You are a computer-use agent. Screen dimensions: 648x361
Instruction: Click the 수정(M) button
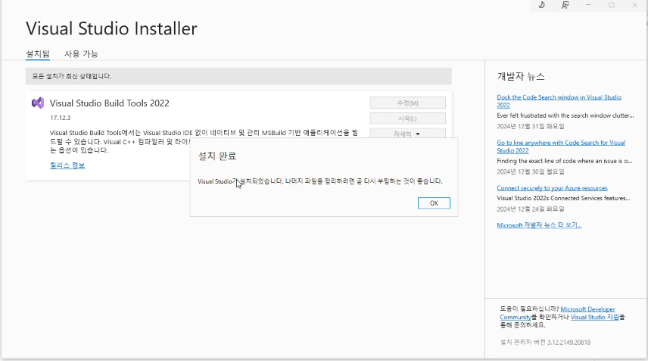click(407, 103)
